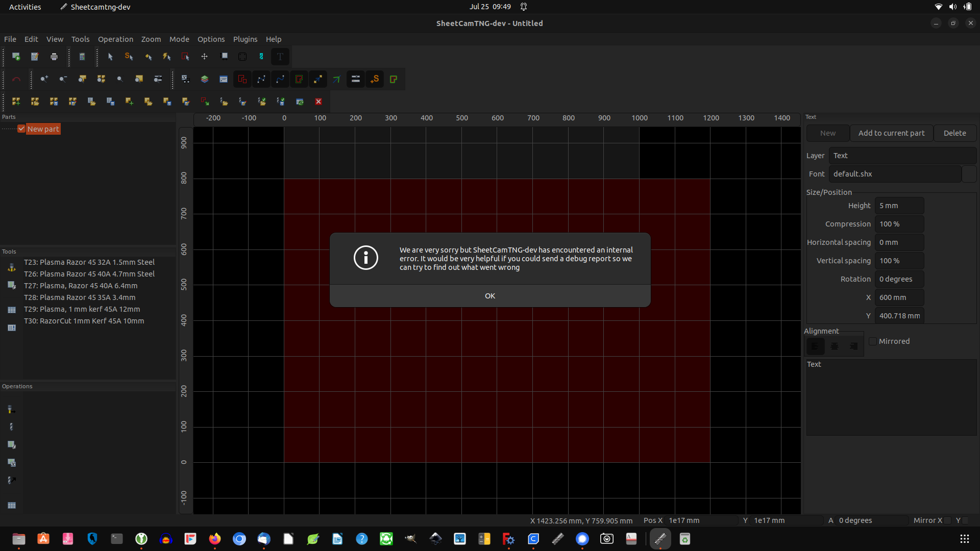This screenshot has height=551, width=980.
Task: Click the notification bell in the top bar
Action: click(524, 7)
